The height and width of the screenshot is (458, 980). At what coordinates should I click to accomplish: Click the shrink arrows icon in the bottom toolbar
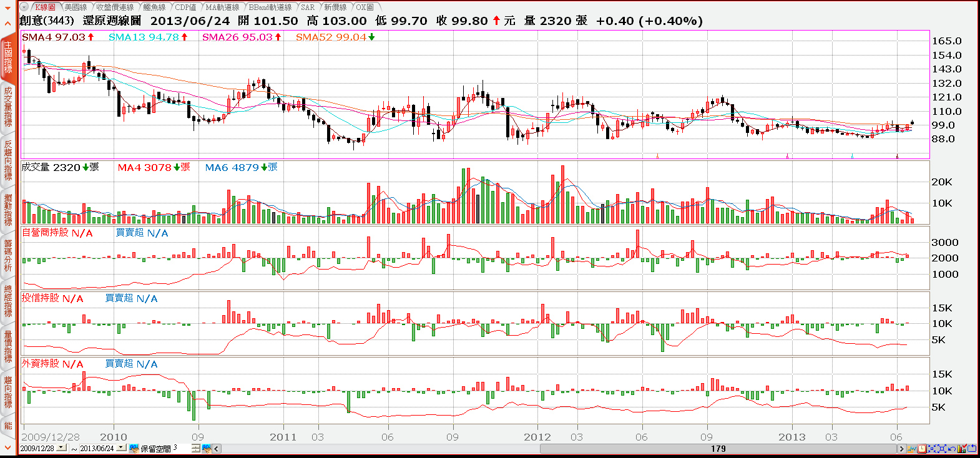pos(932,448)
